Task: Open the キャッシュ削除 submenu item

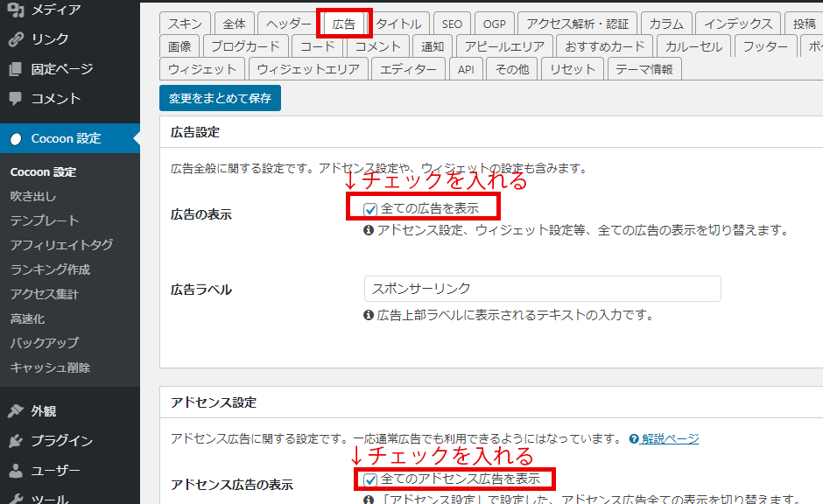Action: point(51,367)
